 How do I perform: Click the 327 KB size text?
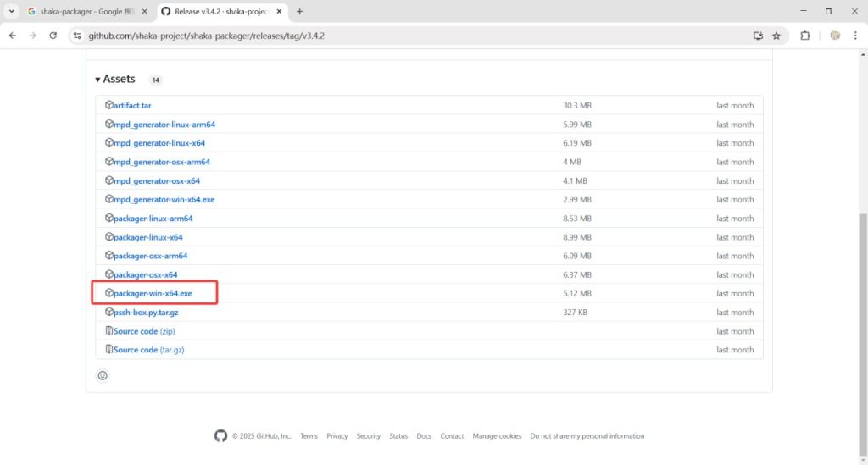(x=576, y=313)
